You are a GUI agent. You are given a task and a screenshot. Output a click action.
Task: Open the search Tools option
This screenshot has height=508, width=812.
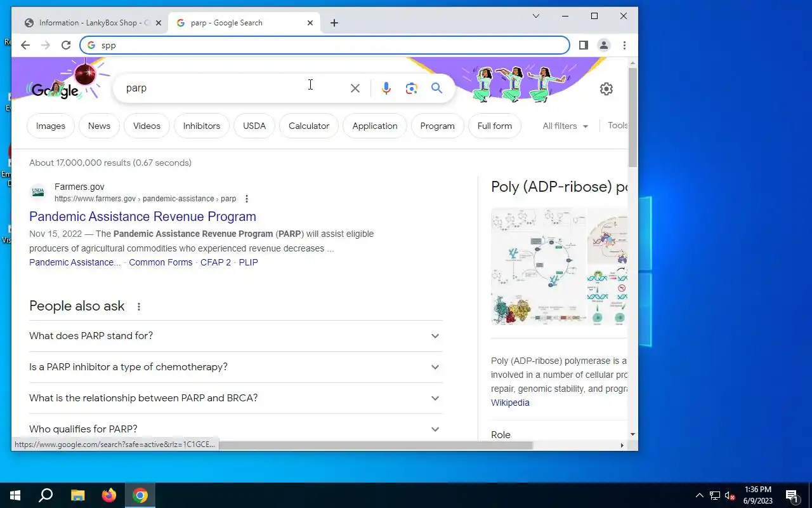coord(617,126)
